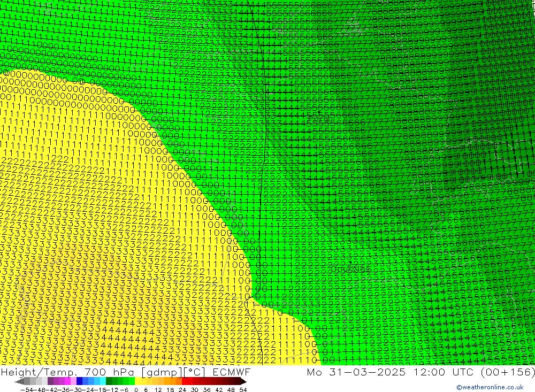Click the "-54" scale label
Viewport: 535px width, 392px height.
[x=27, y=390]
